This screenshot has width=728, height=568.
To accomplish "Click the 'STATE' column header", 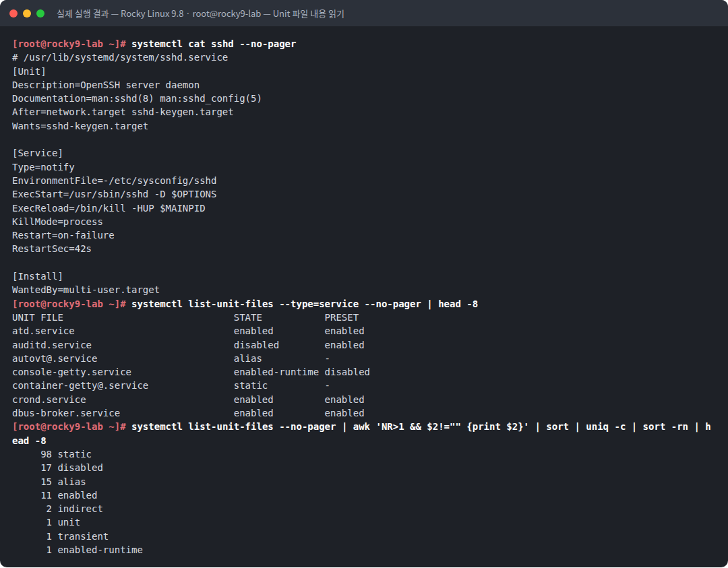I will pos(248,317).
